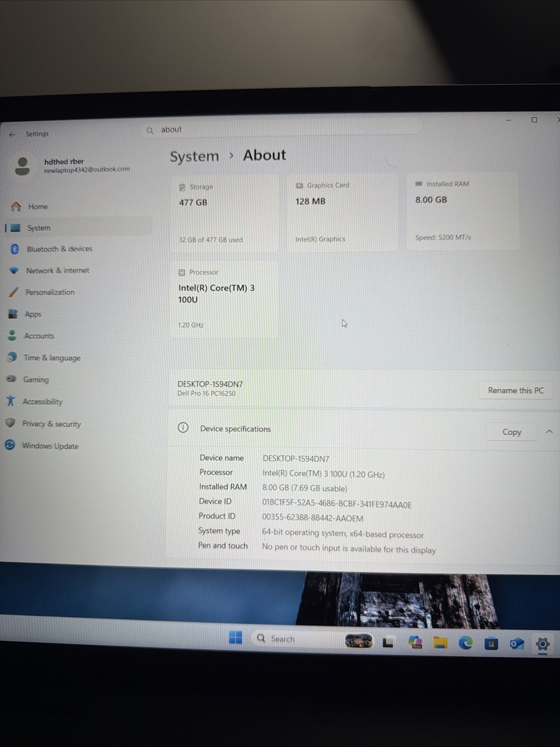Collapse the Device specifications section
Viewport: 560px width, 747px height.
click(549, 432)
